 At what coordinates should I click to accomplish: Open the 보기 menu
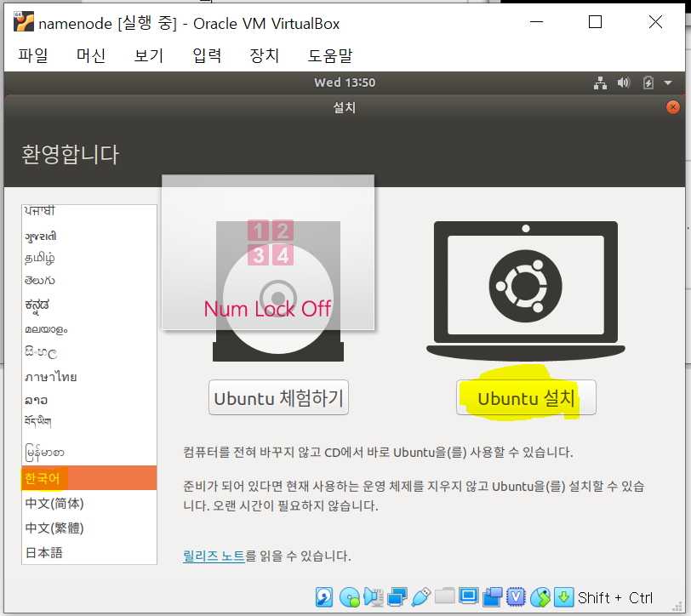(x=149, y=56)
